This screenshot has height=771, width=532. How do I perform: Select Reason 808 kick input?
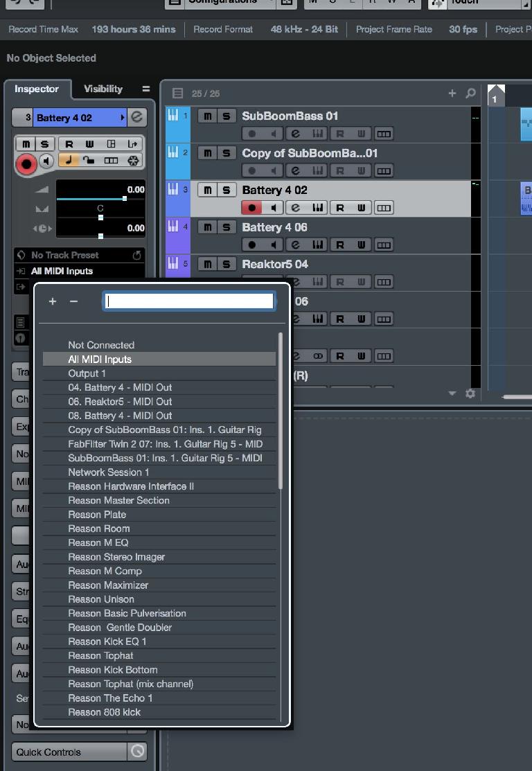(x=159, y=712)
